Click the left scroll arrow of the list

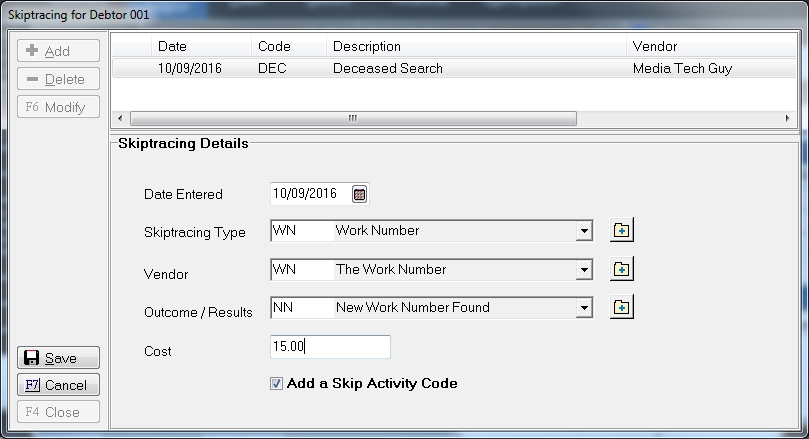pyautogui.click(x=119, y=118)
